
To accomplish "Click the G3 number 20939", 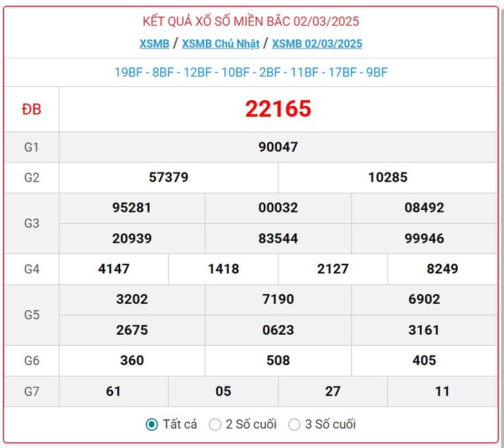I will pos(132,238).
